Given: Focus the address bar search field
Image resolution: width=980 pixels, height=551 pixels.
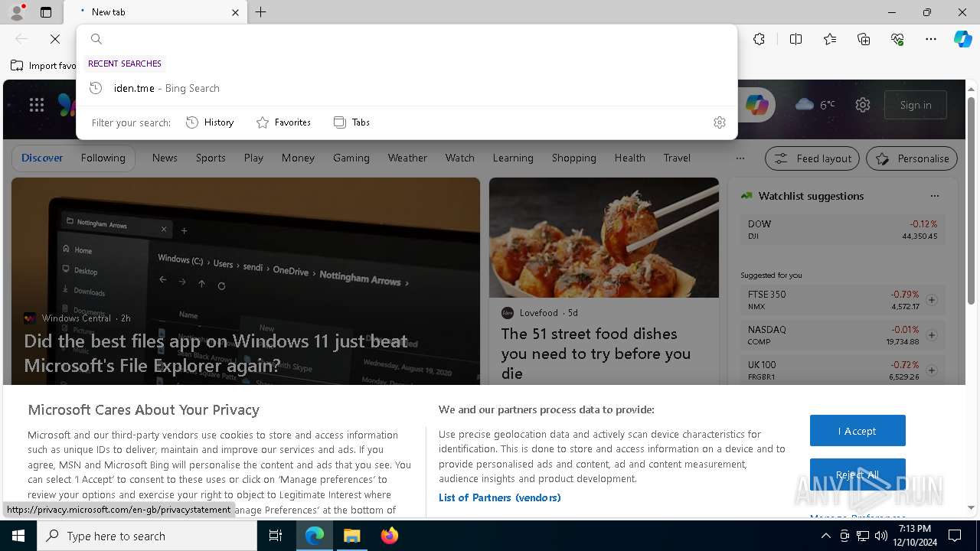Looking at the screenshot, I should (x=407, y=39).
